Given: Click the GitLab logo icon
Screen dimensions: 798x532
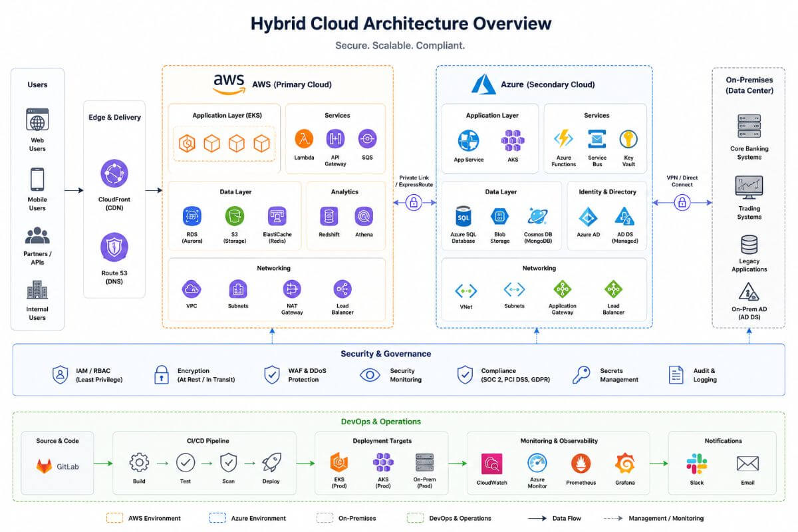Looking at the screenshot, I should (45, 466).
